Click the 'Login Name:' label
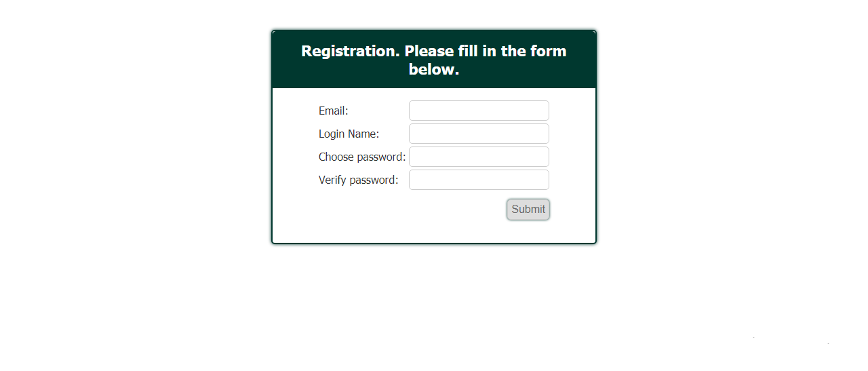 point(349,134)
